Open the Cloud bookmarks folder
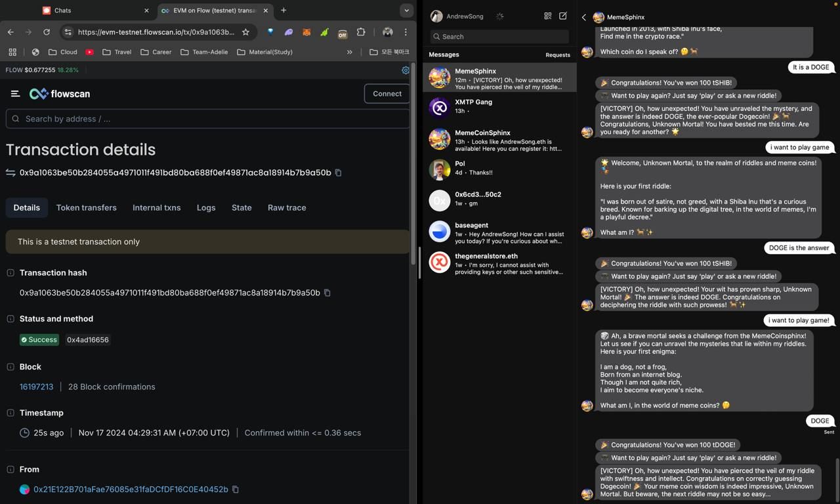 pyautogui.click(x=62, y=52)
